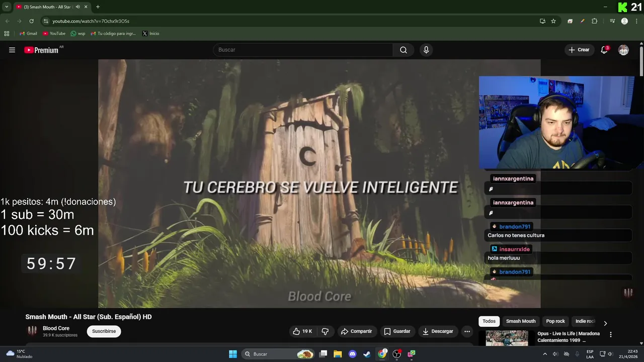Click the address bar URL
644x362 pixels.
coord(91,21)
